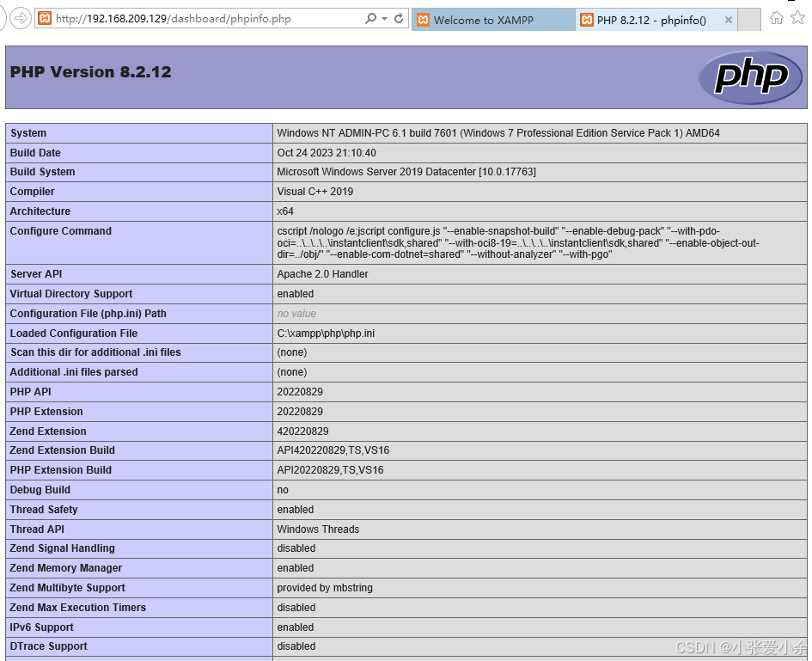Click the Architecture label

coord(40,211)
